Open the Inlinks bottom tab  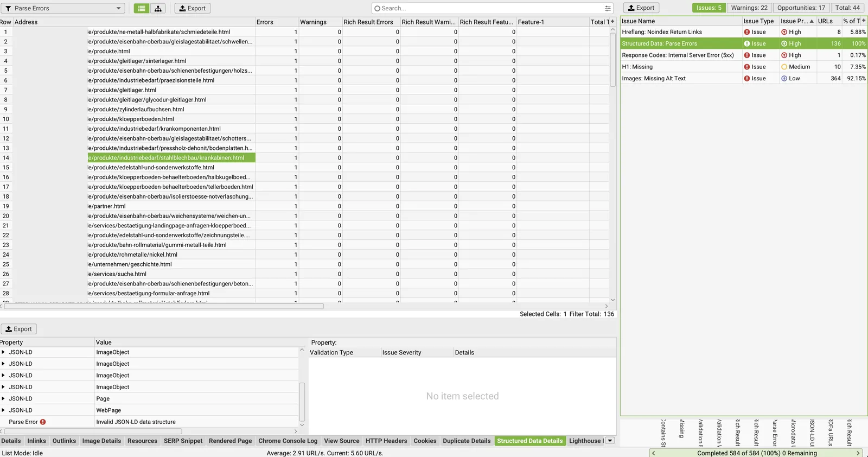(36, 441)
